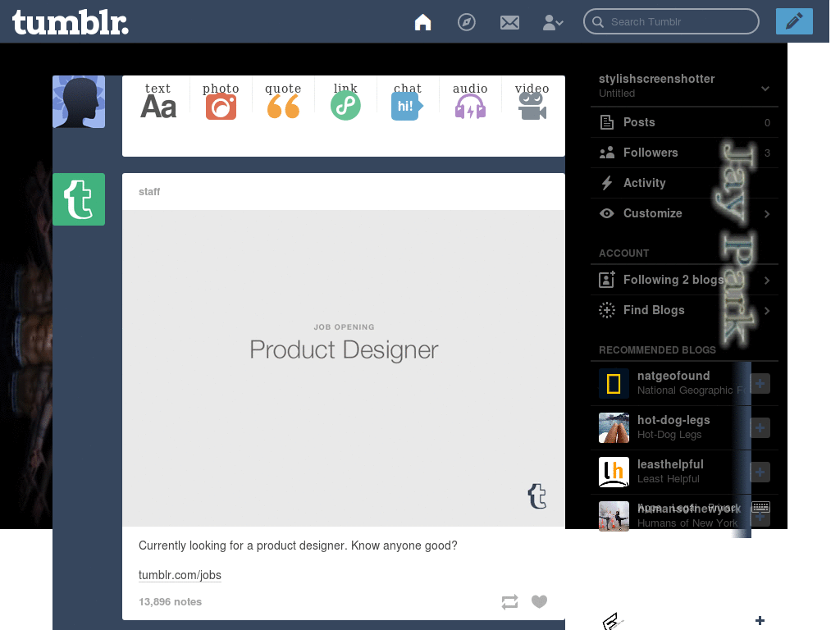The height and width of the screenshot is (630, 840).
Task: Expand the Following 2 blogs chevron
Action: [x=767, y=281]
